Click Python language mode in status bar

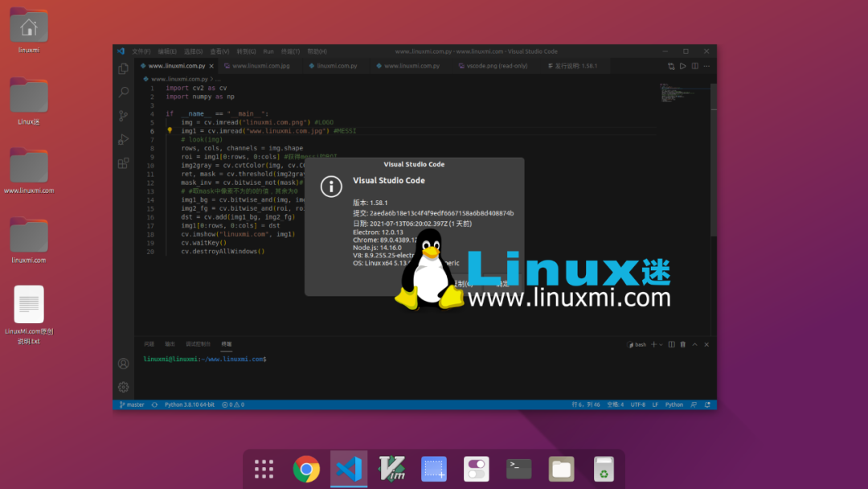pos(674,405)
